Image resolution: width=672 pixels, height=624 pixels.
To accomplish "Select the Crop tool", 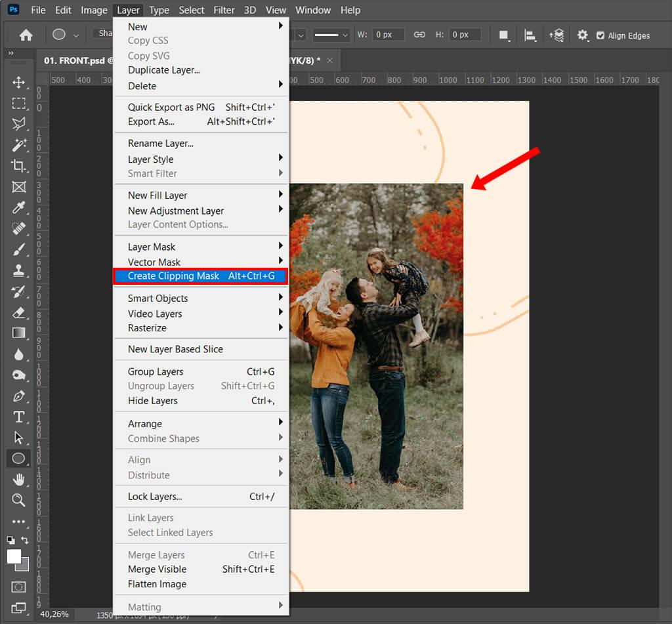I will pos(18,165).
